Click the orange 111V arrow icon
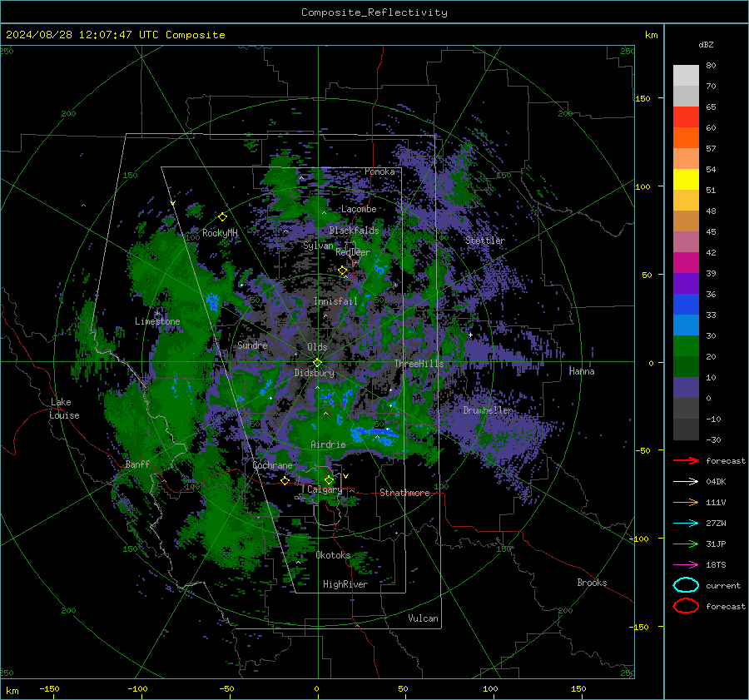 pos(686,502)
